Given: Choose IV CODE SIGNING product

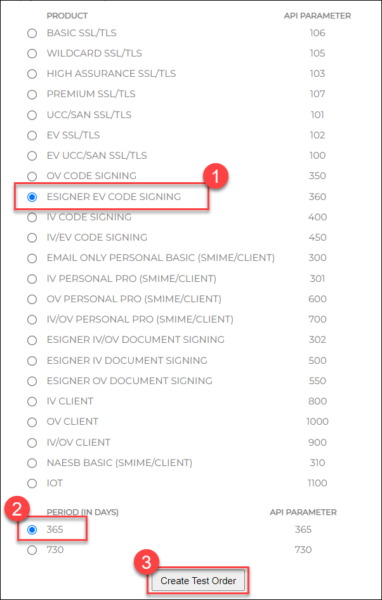Looking at the screenshot, I should (x=32, y=217).
